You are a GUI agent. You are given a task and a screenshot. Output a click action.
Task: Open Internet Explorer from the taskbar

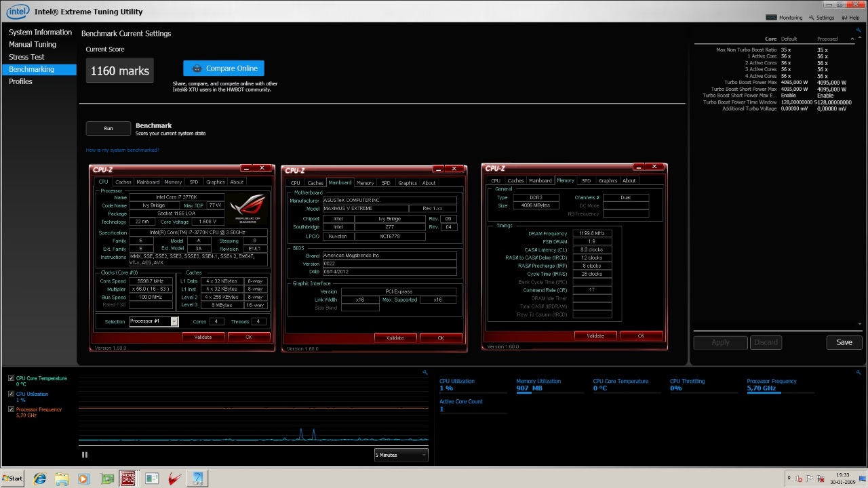(x=40, y=479)
